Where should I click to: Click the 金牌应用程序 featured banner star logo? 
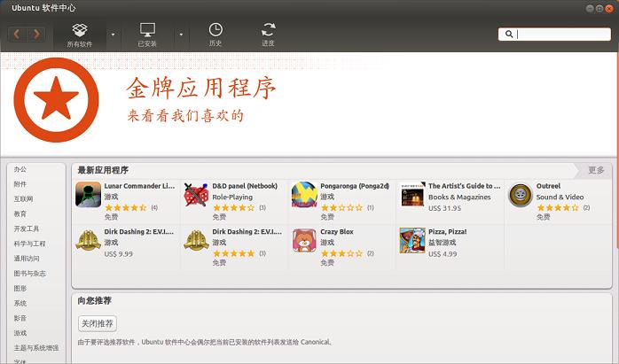pos(56,100)
